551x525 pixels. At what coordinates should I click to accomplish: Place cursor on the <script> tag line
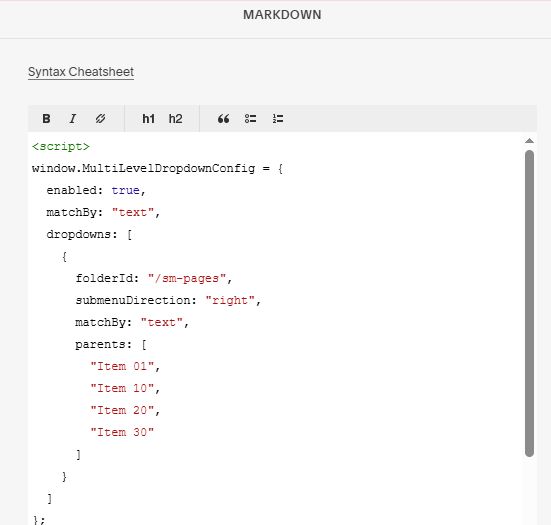61,146
